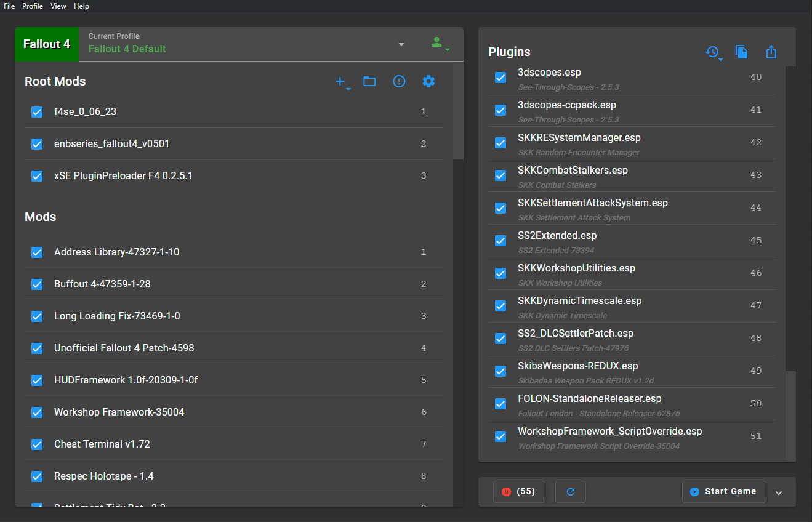The height and width of the screenshot is (522, 812).
Task: Toggle SKKDynamicTimescale.esp checkbox
Action: pos(500,306)
